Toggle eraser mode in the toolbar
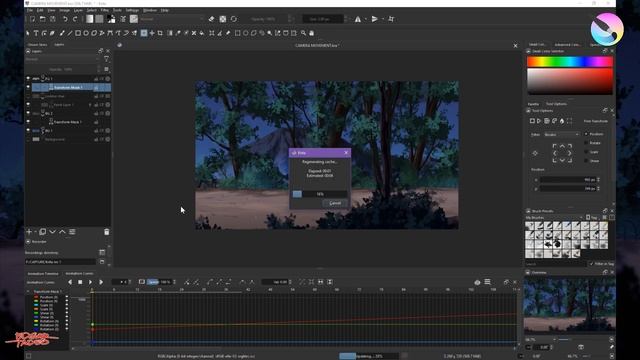 pos(211,19)
